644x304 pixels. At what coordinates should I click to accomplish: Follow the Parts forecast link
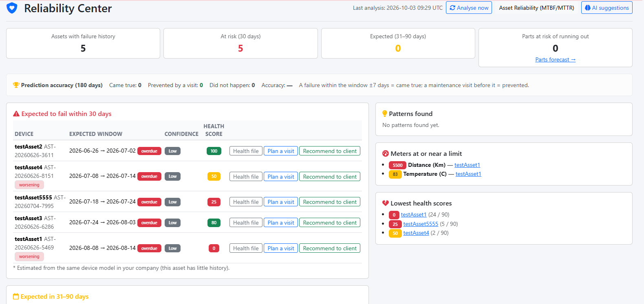(x=555, y=59)
